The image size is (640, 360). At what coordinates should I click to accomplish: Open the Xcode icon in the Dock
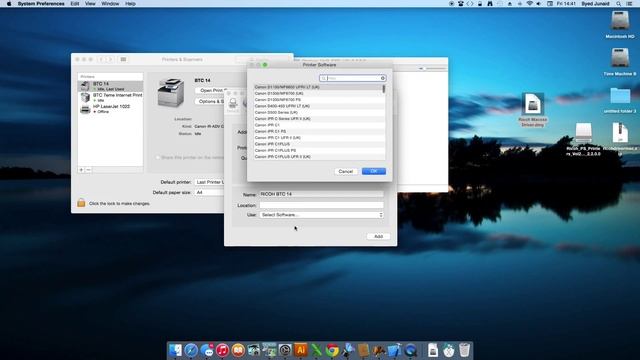point(395,350)
